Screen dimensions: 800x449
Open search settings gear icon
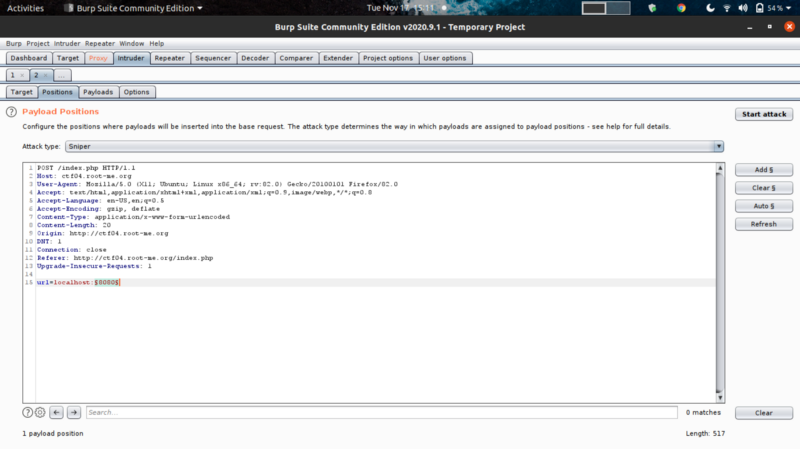tap(40, 412)
